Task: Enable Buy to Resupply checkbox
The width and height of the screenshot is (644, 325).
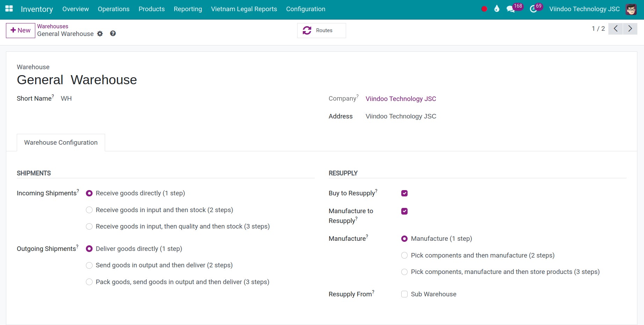Action: [404, 193]
